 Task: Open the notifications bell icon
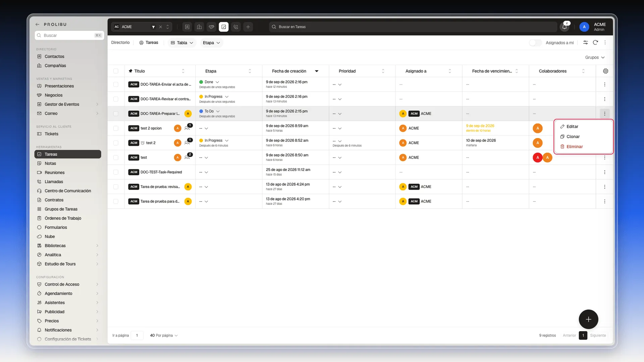click(x=565, y=27)
